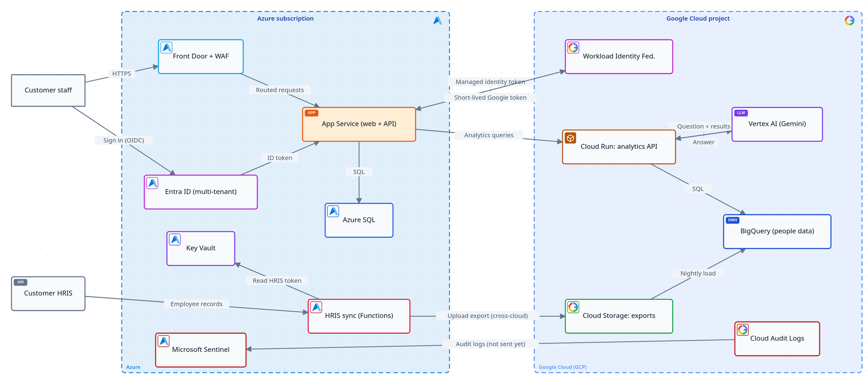Screen dimensions: 868x384
Task: Click the SQL label below App Service
Action: [x=359, y=172]
